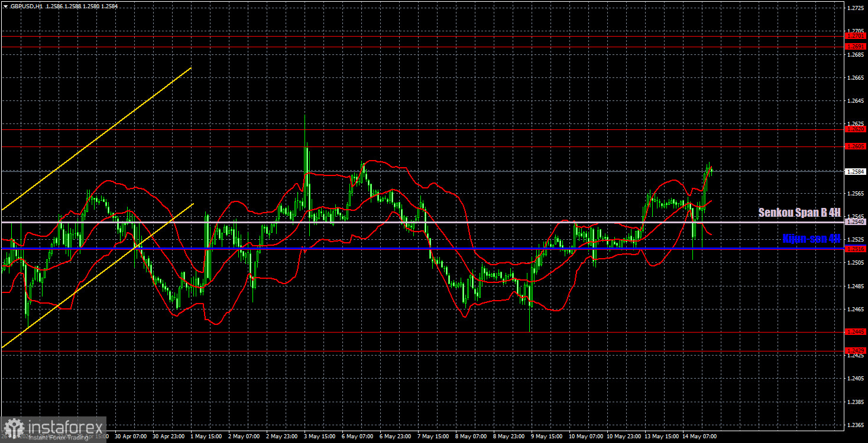The image size is (868, 443).
Task: Click the Kijun-sen 4H label
Action: (811, 239)
